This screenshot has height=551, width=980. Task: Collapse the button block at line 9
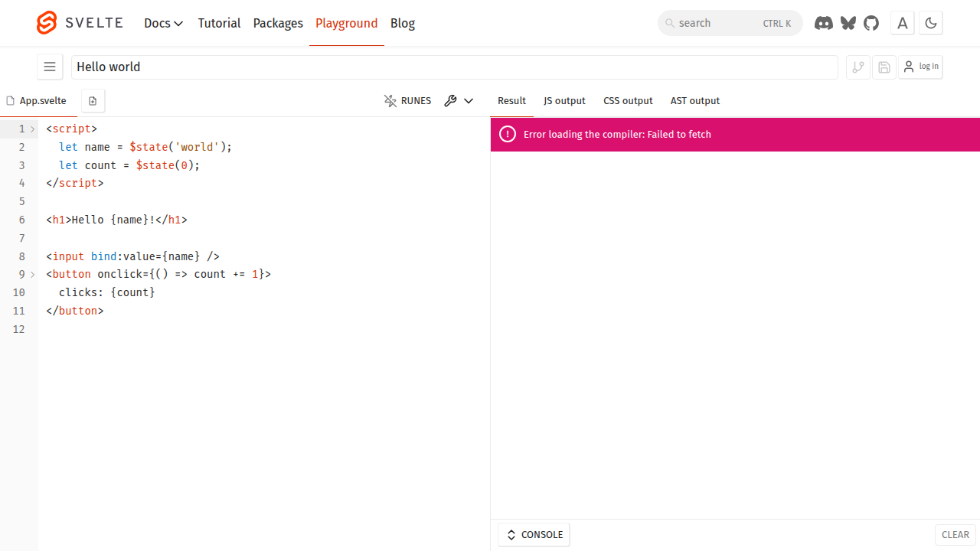tap(33, 275)
